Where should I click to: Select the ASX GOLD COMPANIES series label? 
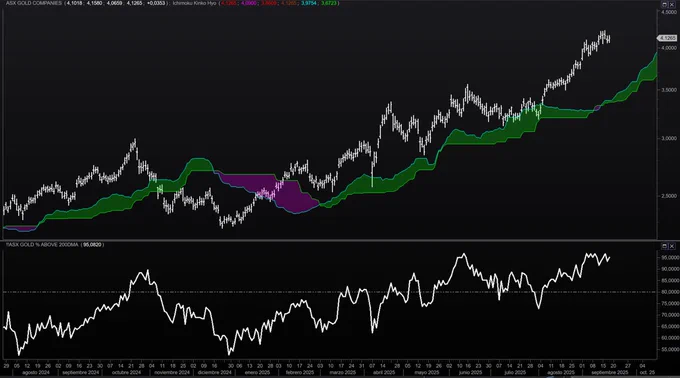34,3
